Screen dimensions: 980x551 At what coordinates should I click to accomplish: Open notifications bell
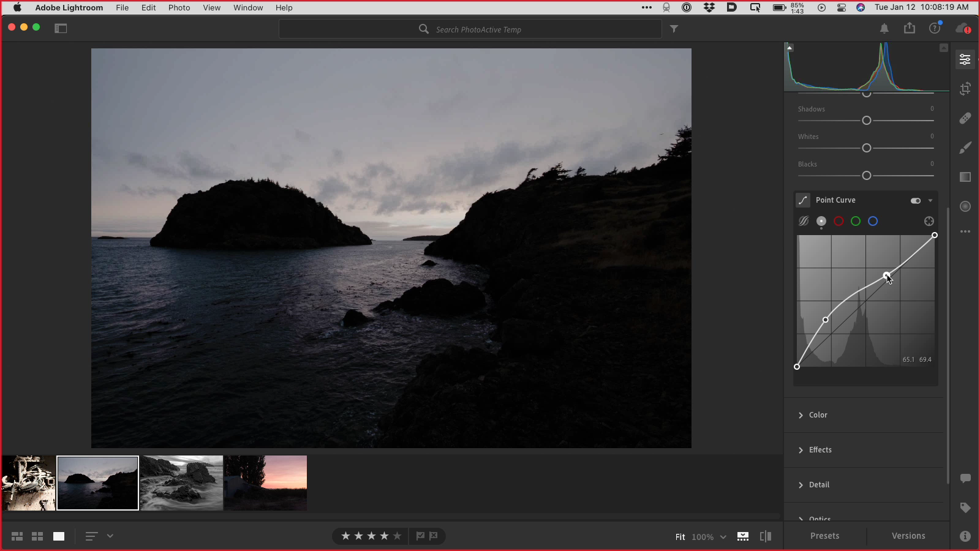(884, 29)
